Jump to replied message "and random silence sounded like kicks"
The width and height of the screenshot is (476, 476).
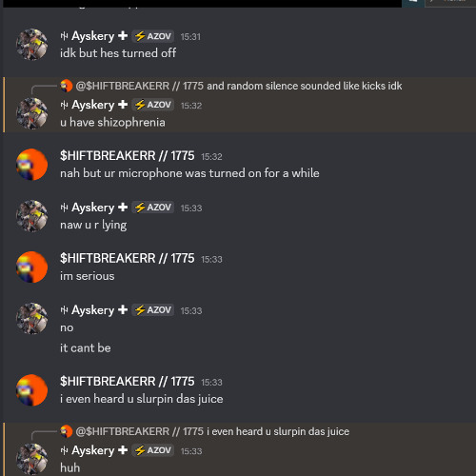click(x=305, y=86)
